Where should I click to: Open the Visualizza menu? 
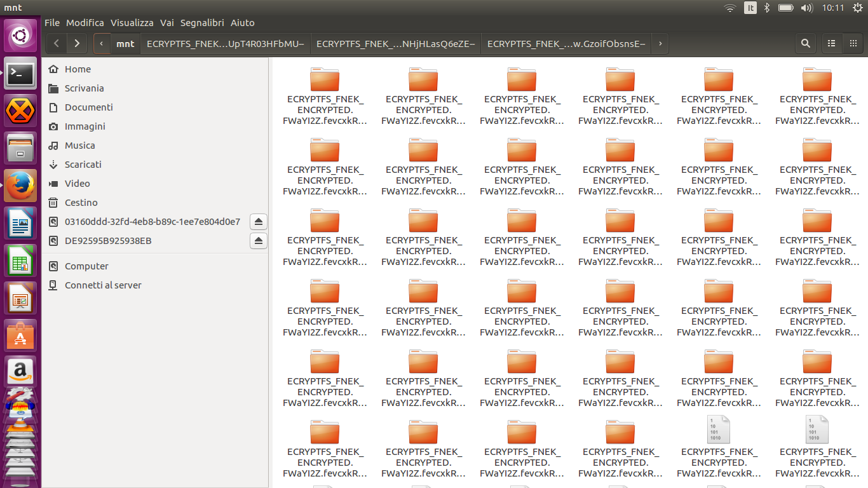132,23
